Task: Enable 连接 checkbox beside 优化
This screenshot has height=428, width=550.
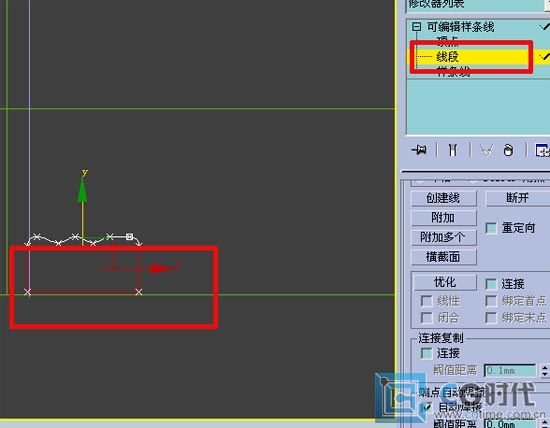Action: 491,284
